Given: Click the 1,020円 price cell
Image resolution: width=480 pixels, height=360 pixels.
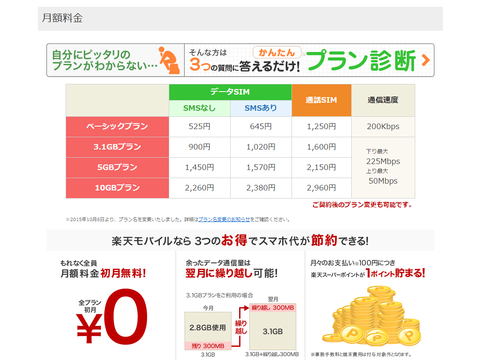Looking at the screenshot, I should click(261, 147).
